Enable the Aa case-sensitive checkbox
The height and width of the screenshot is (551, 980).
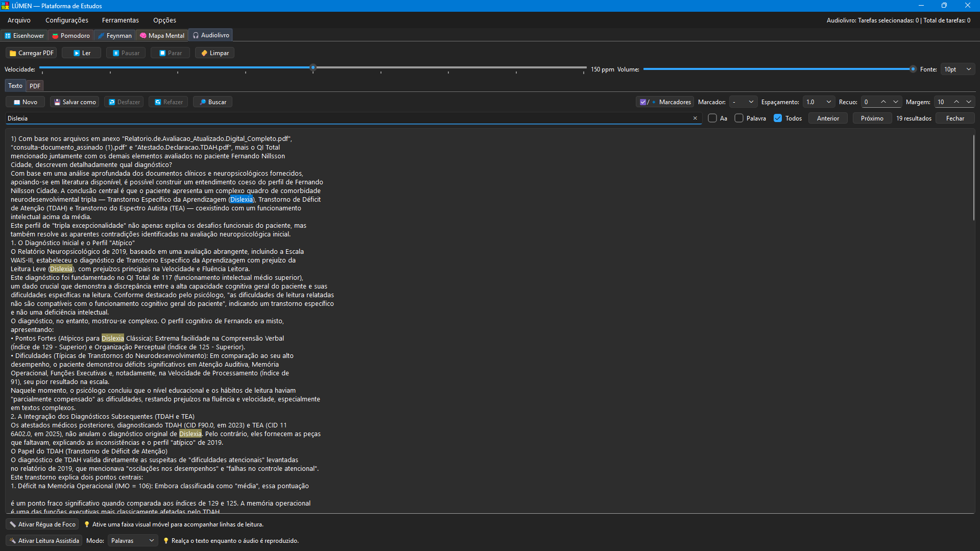(712, 118)
